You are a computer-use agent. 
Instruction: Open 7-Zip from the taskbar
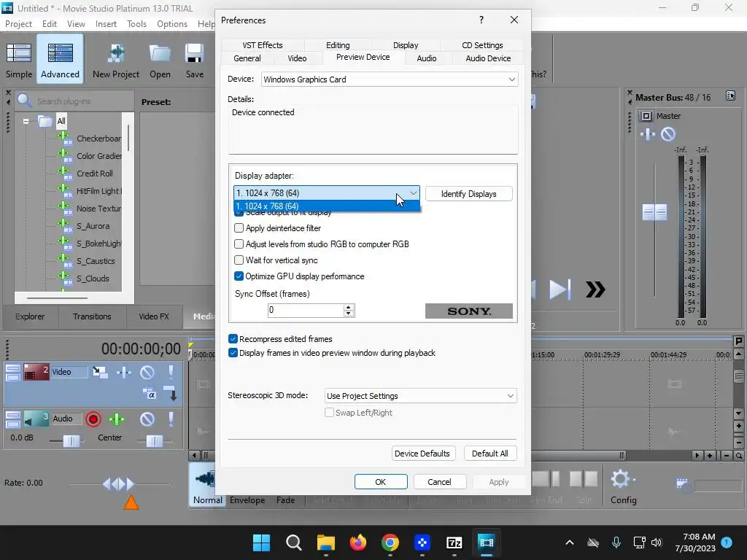454,542
